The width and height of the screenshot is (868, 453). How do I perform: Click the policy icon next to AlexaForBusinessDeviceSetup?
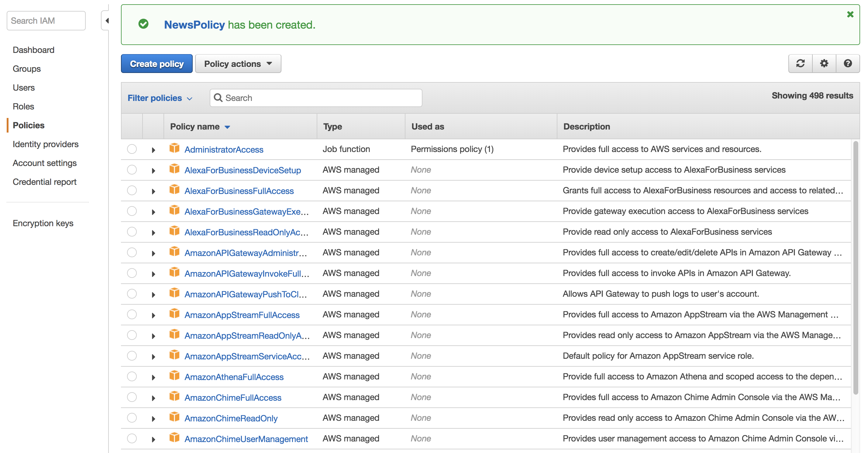174,168
